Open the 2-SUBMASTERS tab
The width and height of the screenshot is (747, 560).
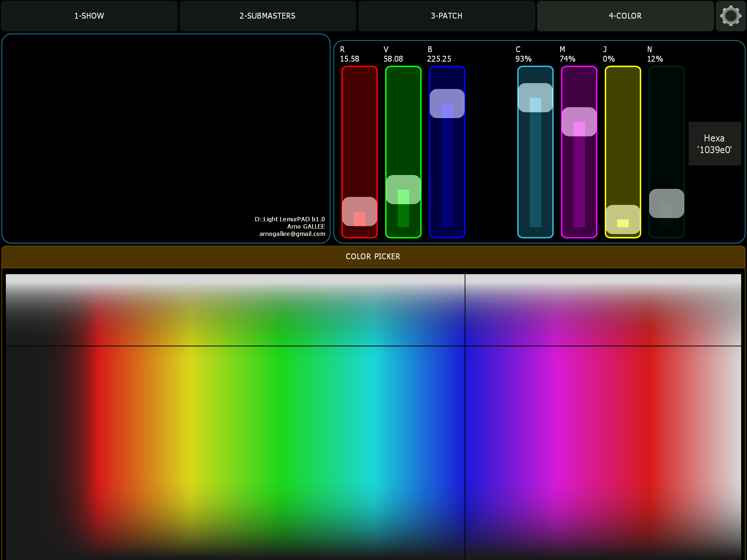tap(267, 16)
